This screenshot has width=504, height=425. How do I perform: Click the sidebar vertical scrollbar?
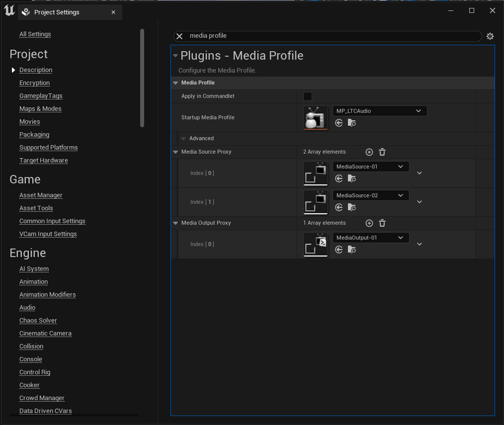142,78
